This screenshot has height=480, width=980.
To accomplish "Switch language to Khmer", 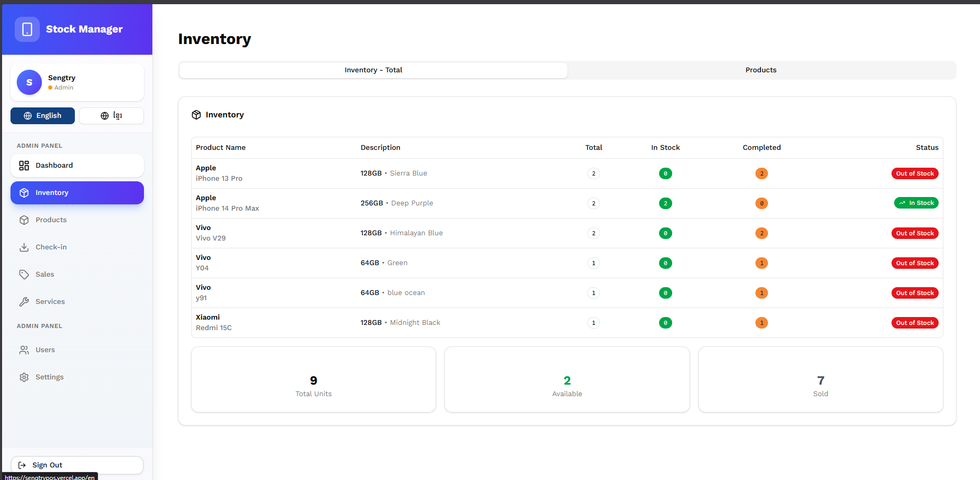I will 112,116.
